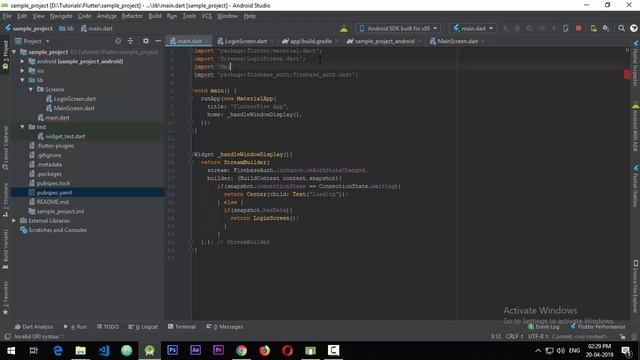Open Firefox from taskbar
Image resolution: width=640 pixels, height=360 pixels.
click(264, 351)
